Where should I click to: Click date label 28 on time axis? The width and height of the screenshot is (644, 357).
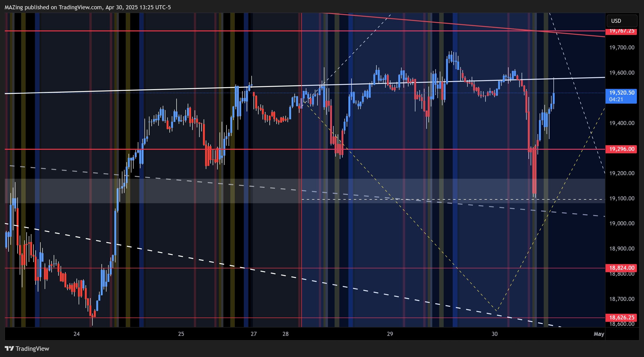pyautogui.click(x=285, y=334)
